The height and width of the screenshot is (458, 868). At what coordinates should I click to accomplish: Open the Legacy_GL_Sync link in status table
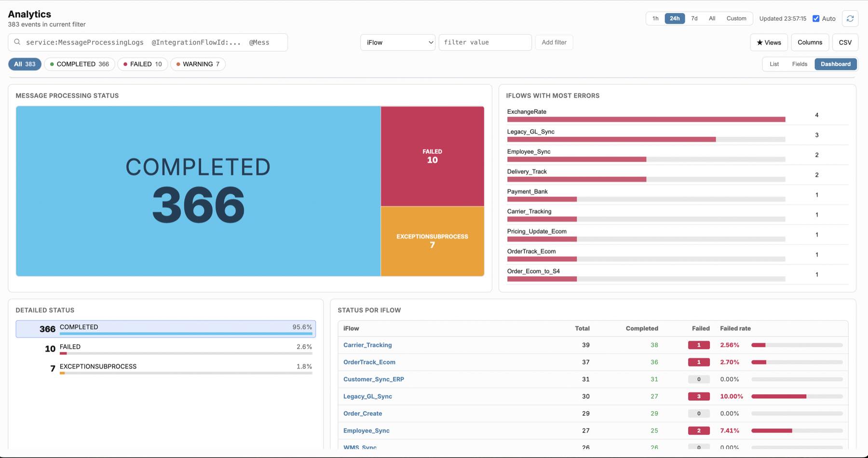click(367, 396)
